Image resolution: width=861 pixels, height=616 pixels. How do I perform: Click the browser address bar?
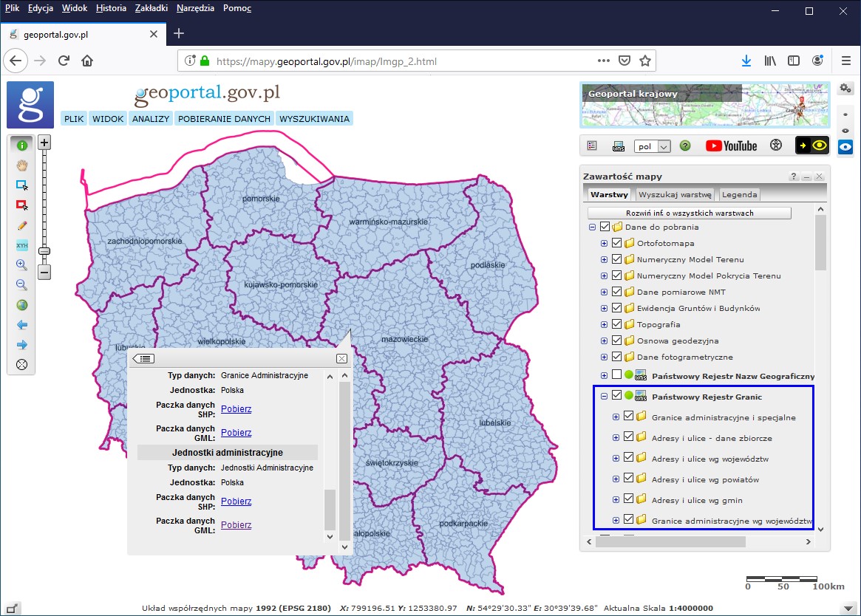[x=399, y=61]
